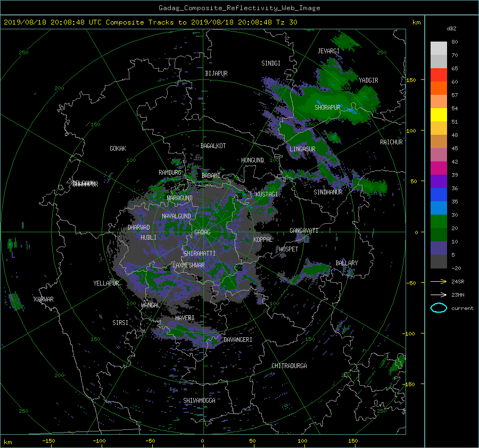The image size is (479, 448).
Task: Click the LINGASUR city label
Action: tap(302, 149)
